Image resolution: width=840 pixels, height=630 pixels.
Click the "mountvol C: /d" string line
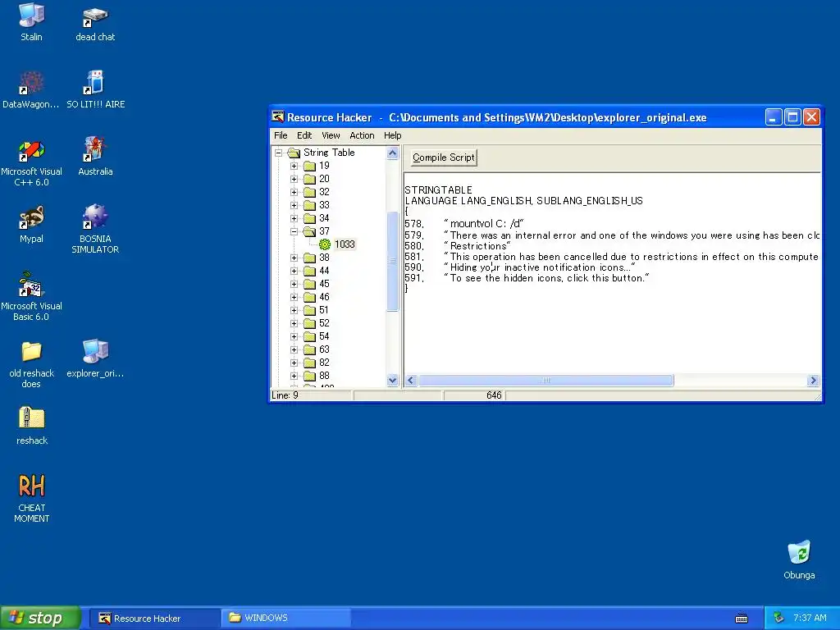click(484, 224)
